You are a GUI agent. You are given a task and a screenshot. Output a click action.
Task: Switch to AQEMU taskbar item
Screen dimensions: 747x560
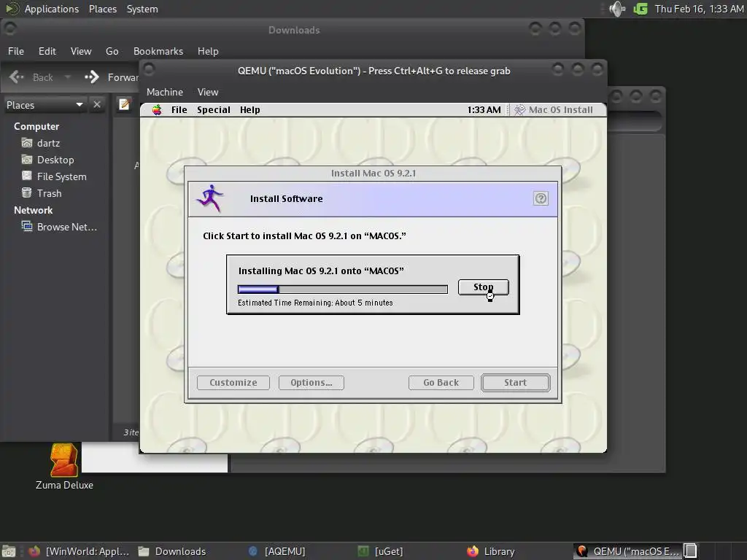click(276, 551)
